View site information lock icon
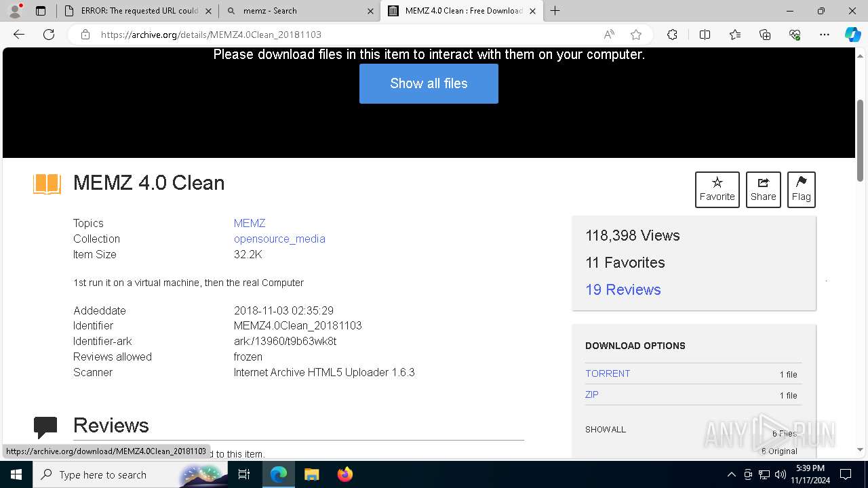The width and height of the screenshot is (868, 488). [x=85, y=35]
